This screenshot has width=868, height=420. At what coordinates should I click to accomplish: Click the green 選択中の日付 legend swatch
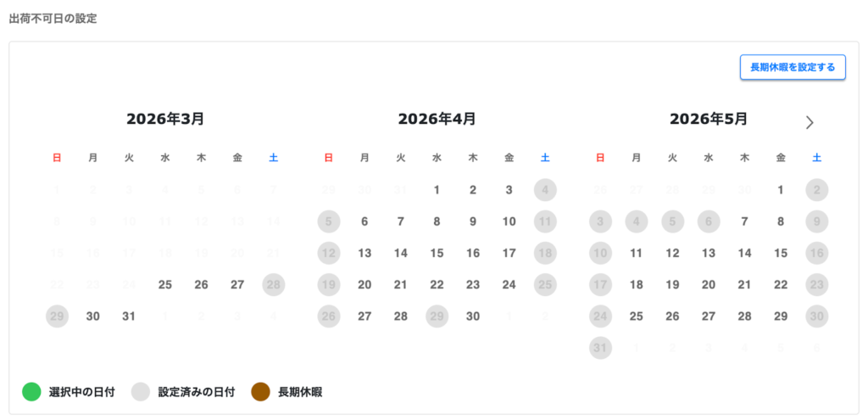point(31,392)
